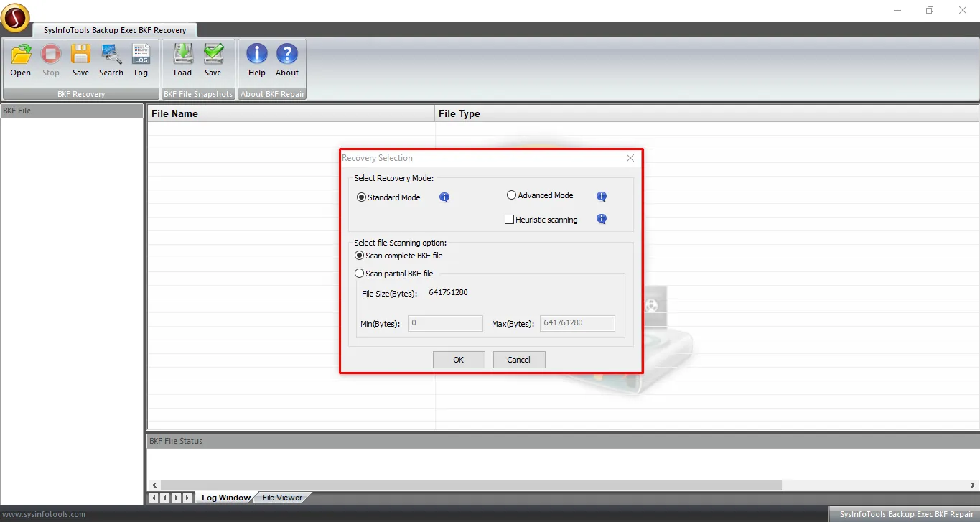Viewport: 980px width, 522px height.
Task: Launch the Search tool from the toolbar
Action: click(x=111, y=60)
